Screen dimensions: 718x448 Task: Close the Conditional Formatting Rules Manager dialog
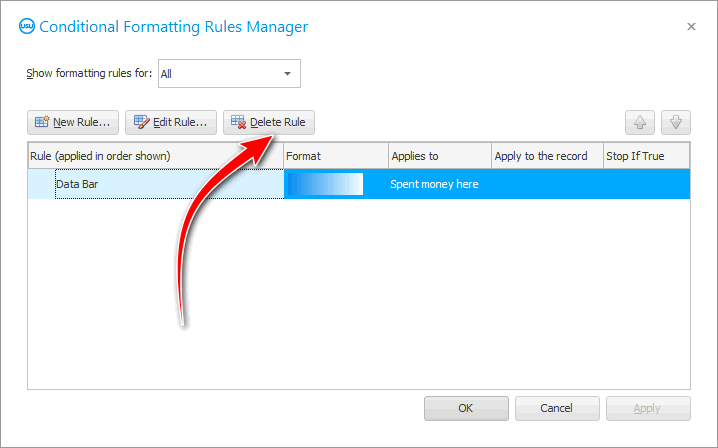691,27
